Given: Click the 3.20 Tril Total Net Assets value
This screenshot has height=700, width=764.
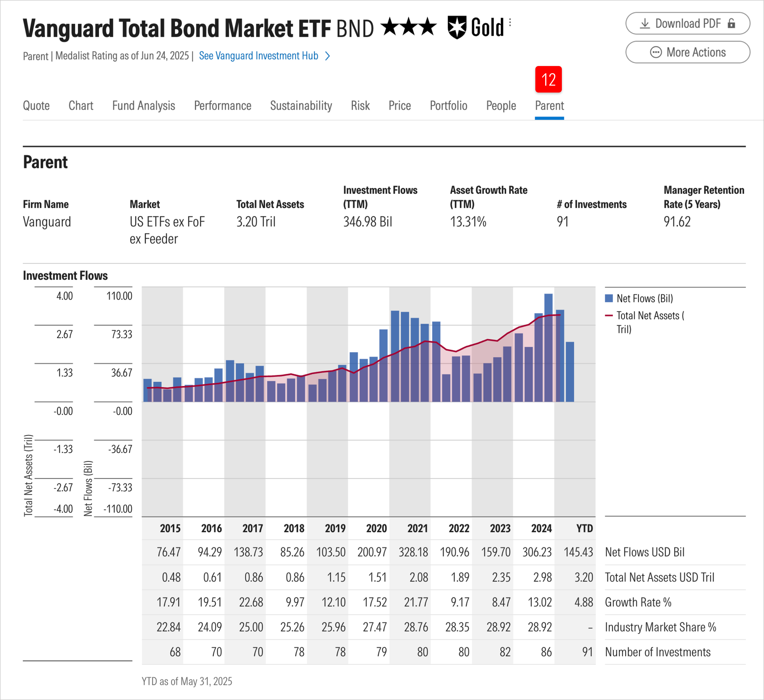Looking at the screenshot, I should click(256, 222).
